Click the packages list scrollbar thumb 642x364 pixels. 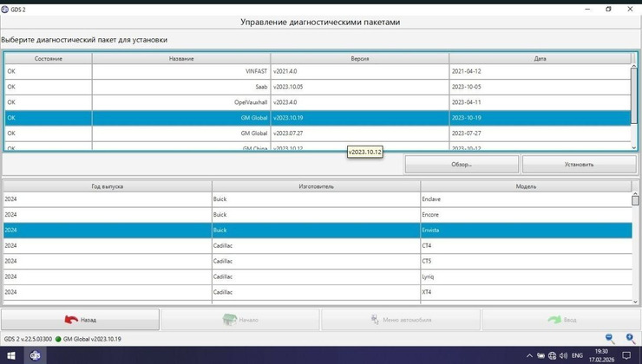(x=634, y=95)
